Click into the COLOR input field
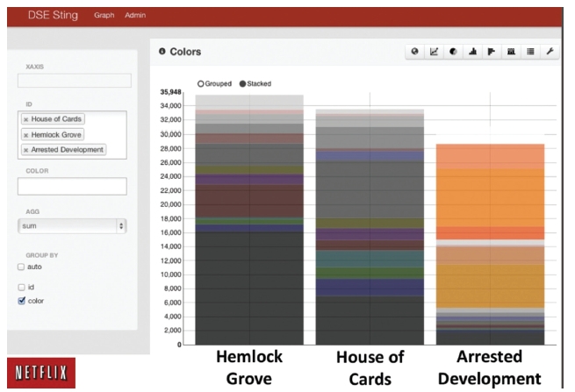This screenshot has width=575, height=392. pos(72,186)
